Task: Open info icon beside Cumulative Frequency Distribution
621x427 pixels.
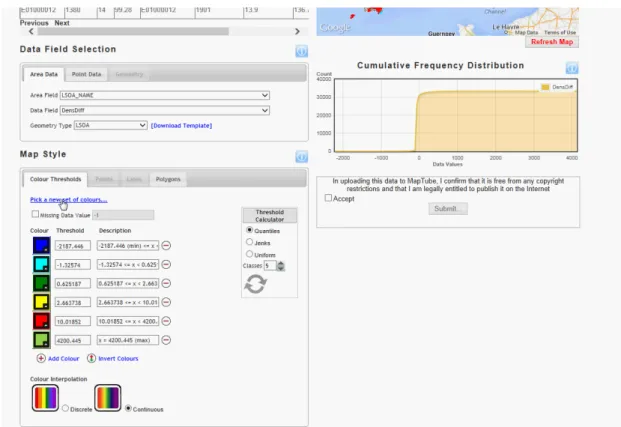Action: 571,68
